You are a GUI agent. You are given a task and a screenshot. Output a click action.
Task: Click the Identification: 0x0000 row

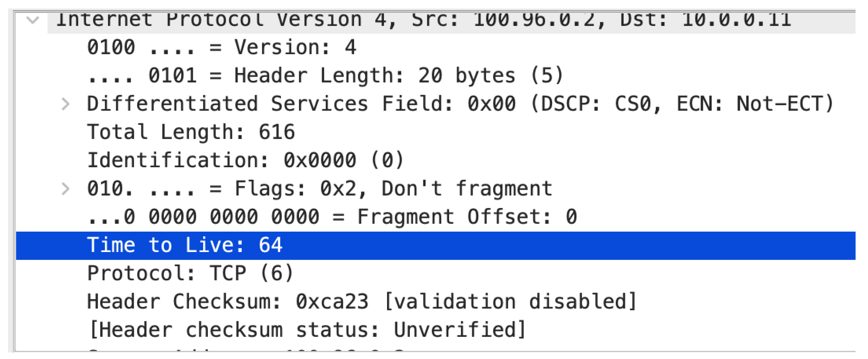[245, 160]
